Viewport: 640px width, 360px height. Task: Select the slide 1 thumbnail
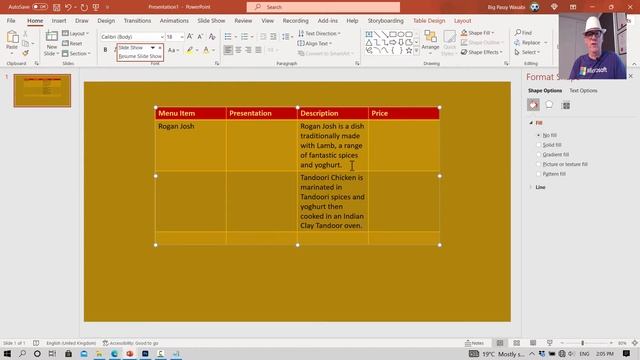[42, 91]
